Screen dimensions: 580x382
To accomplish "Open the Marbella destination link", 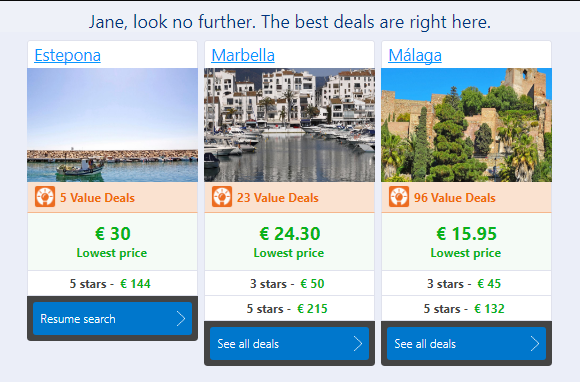I will click(243, 55).
